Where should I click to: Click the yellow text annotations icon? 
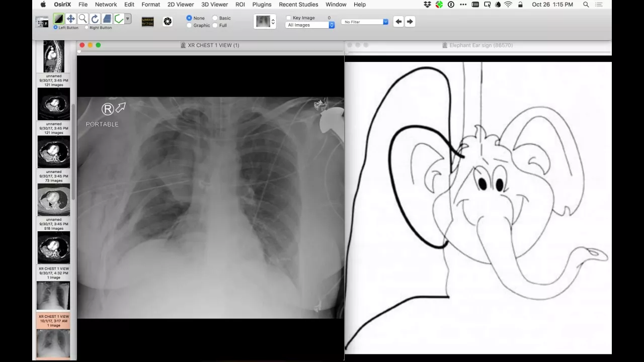click(x=147, y=22)
